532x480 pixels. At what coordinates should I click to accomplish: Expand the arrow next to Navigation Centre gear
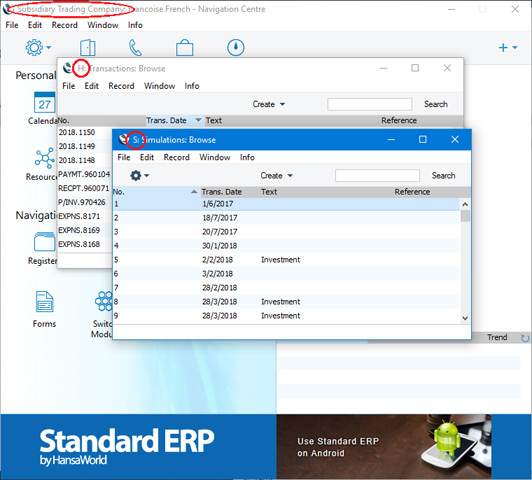49,47
